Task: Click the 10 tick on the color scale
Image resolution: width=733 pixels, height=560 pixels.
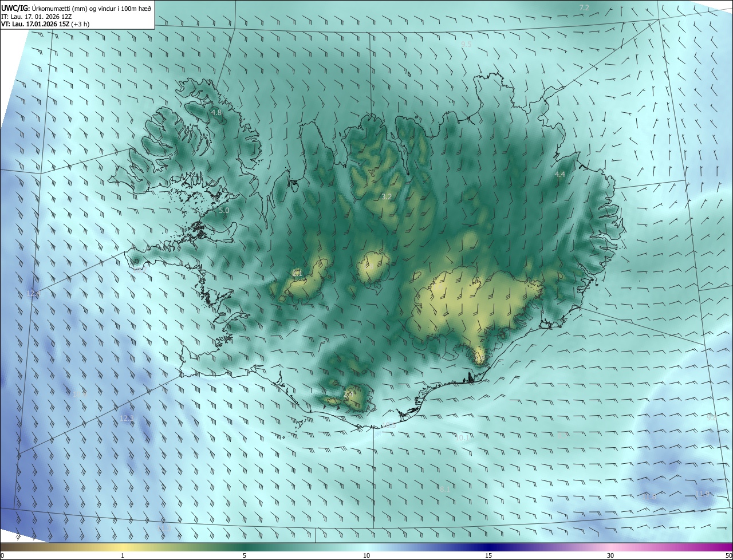Action: tap(366, 555)
